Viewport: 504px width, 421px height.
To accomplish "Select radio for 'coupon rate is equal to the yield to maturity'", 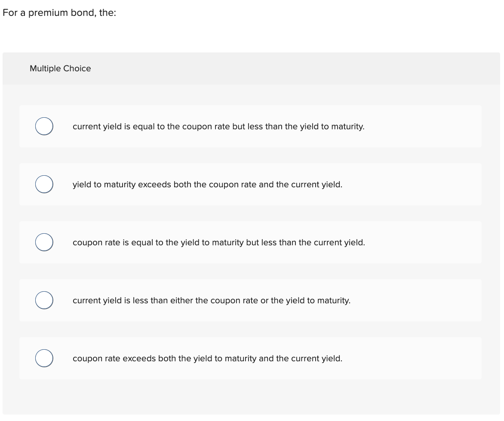I will tap(44, 243).
